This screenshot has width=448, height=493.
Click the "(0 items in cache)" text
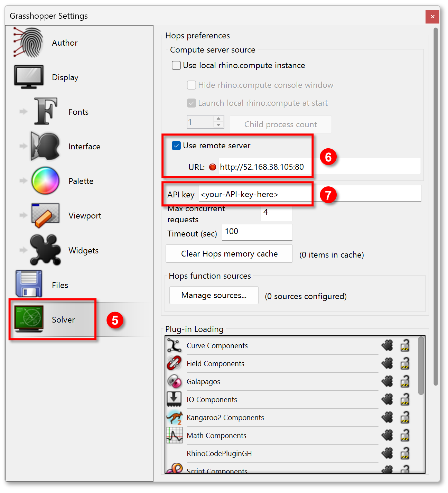tap(332, 255)
